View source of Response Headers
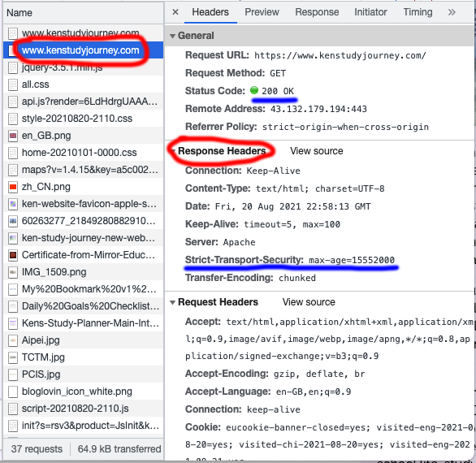Screen dimensions: 476x463 [x=316, y=151]
